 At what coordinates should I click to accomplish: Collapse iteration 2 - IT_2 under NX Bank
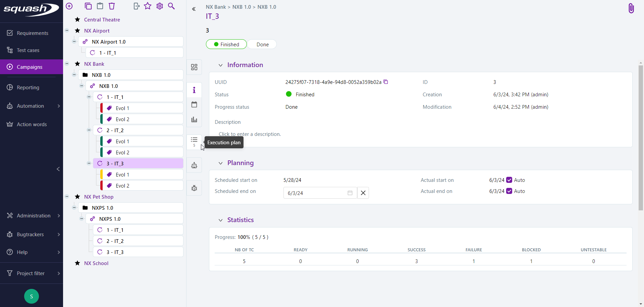(x=89, y=130)
